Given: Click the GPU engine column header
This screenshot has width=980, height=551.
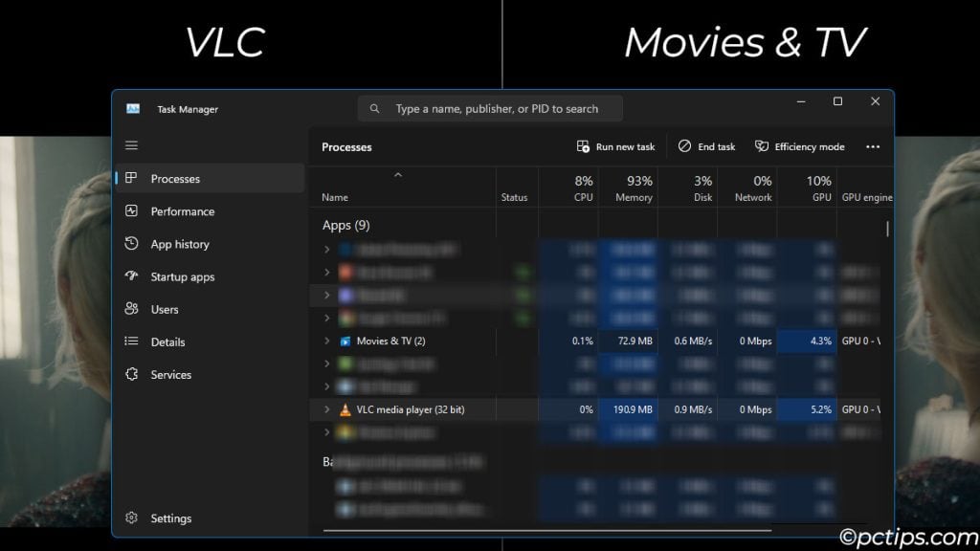Looking at the screenshot, I should (x=865, y=187).
